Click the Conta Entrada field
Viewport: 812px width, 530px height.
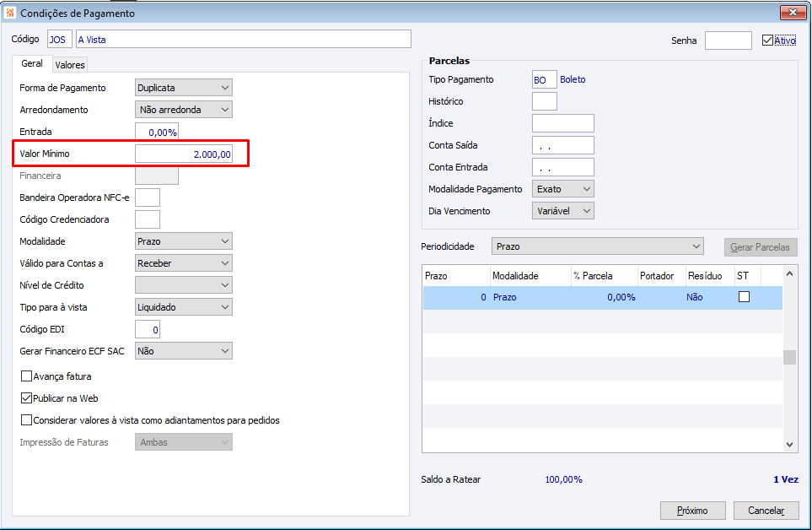[563, 167]
